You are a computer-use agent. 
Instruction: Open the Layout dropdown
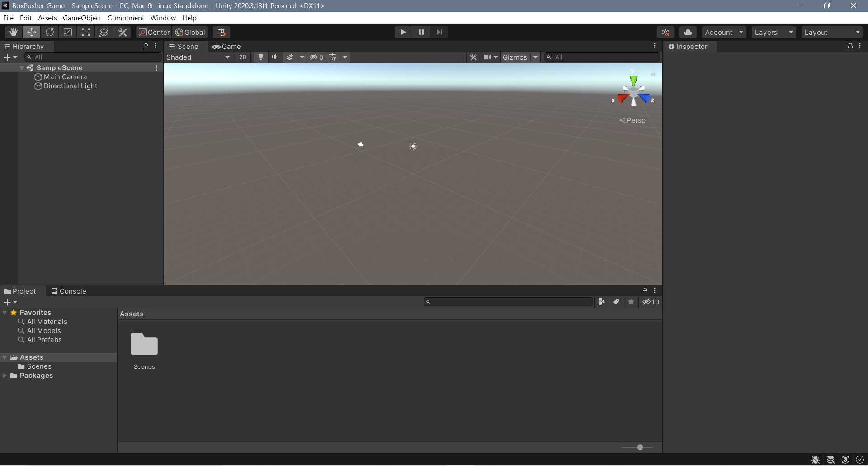tap(832, 32)
